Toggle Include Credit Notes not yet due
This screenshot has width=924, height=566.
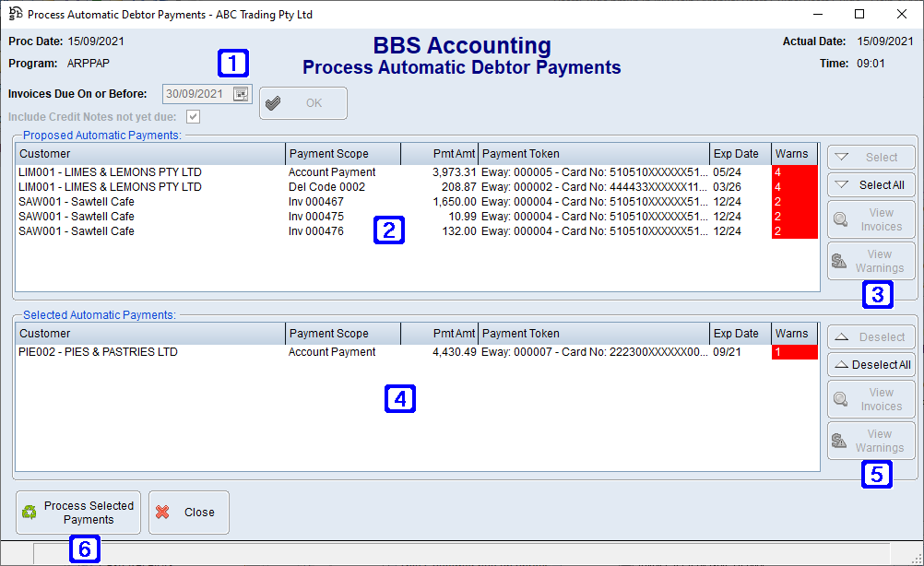coord(193,116)
